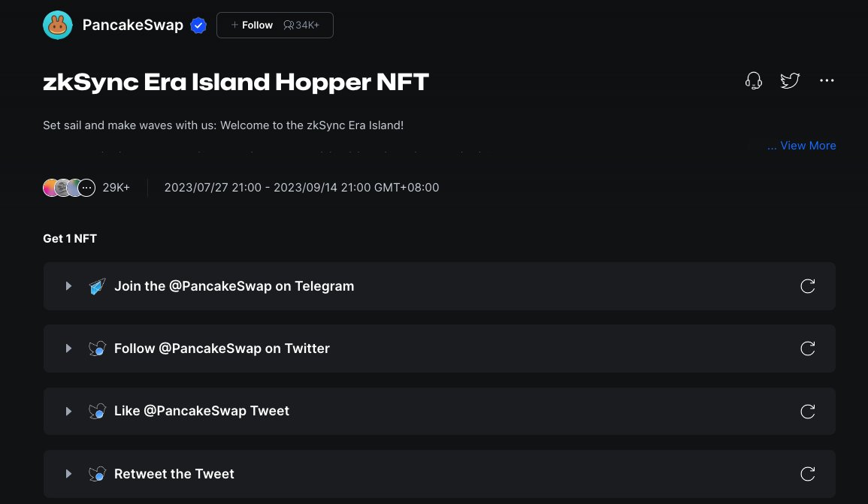Open the three-dots more options menu
The height and width of the screenshot is (504, 868).
(x=827, y=81)
